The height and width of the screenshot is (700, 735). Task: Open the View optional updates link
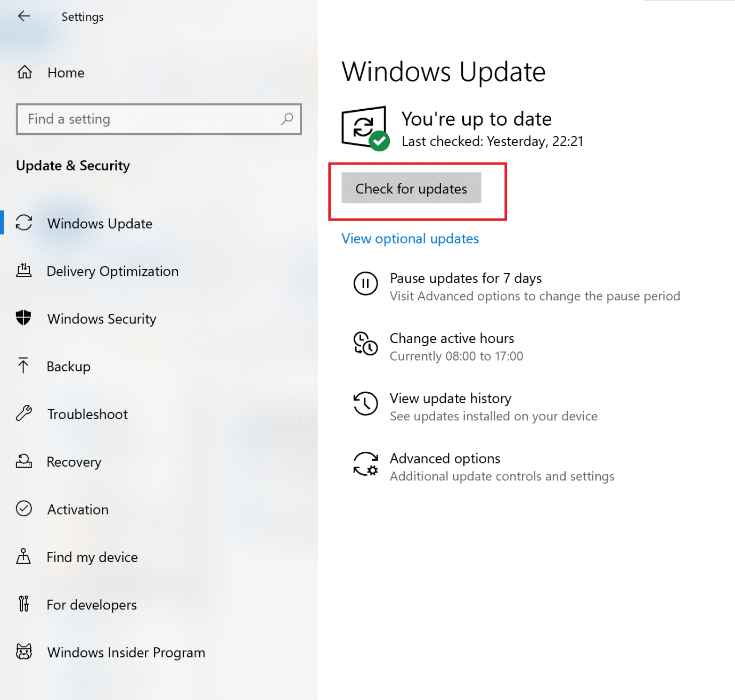[410, 239]
